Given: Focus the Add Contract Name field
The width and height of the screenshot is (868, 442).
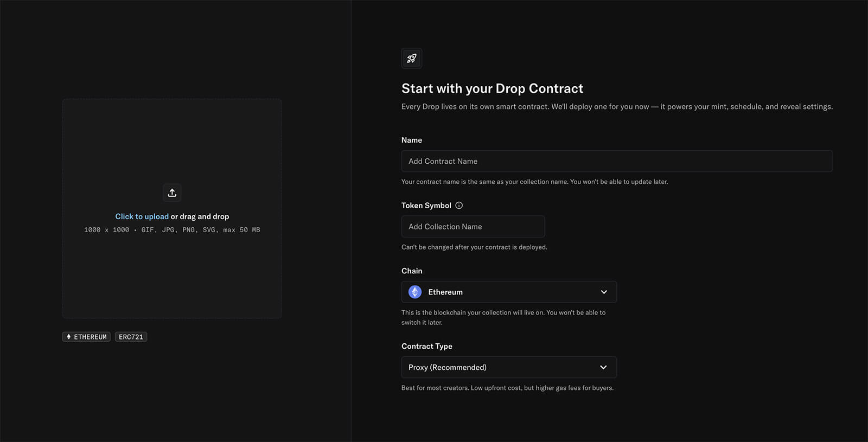Looking at the screenshot, I should (x=616, y=161).
